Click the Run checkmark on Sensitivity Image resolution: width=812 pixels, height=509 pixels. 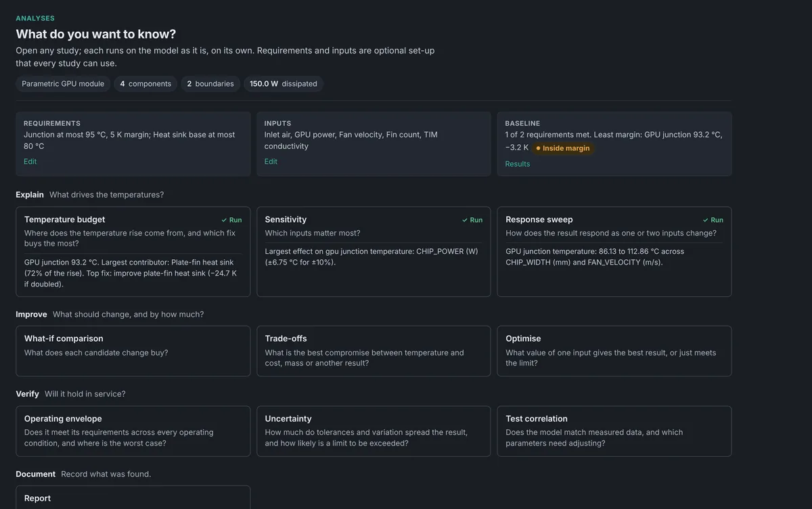click(472, 220)
